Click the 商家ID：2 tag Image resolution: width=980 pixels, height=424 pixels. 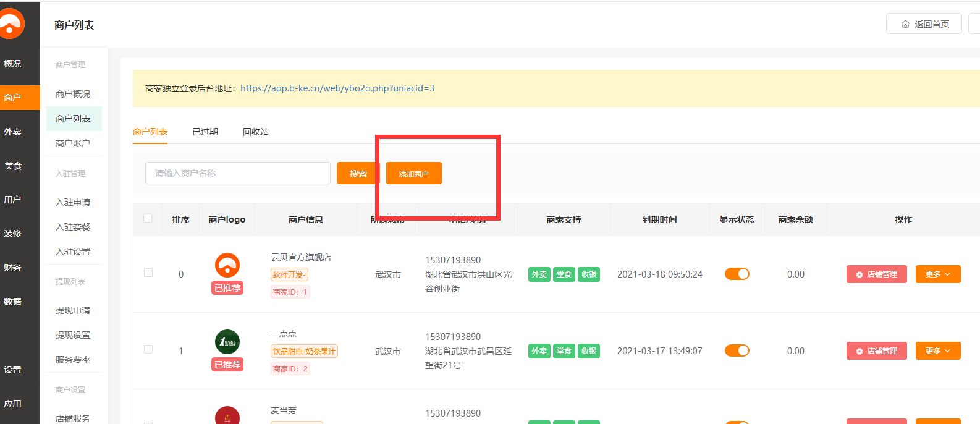(x=290, y=368)
